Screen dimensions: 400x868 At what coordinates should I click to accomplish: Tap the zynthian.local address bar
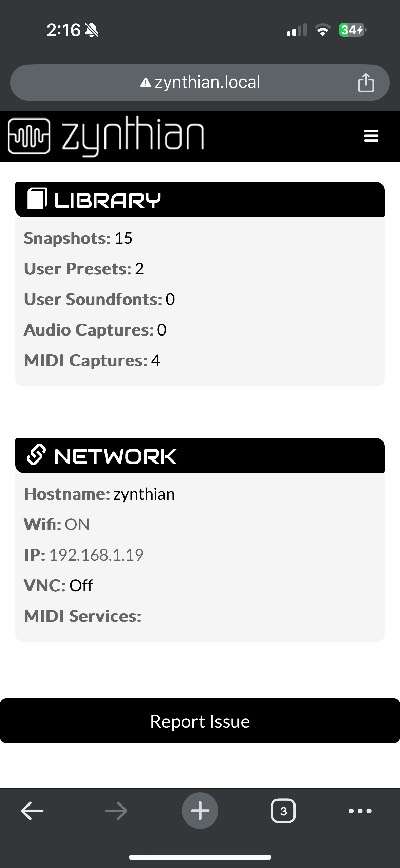(207, 83)
